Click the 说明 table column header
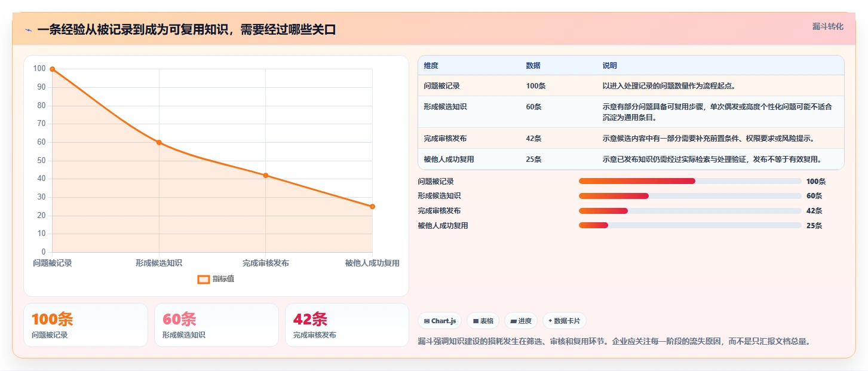This screenshot has height=371, width=868. 609,65
